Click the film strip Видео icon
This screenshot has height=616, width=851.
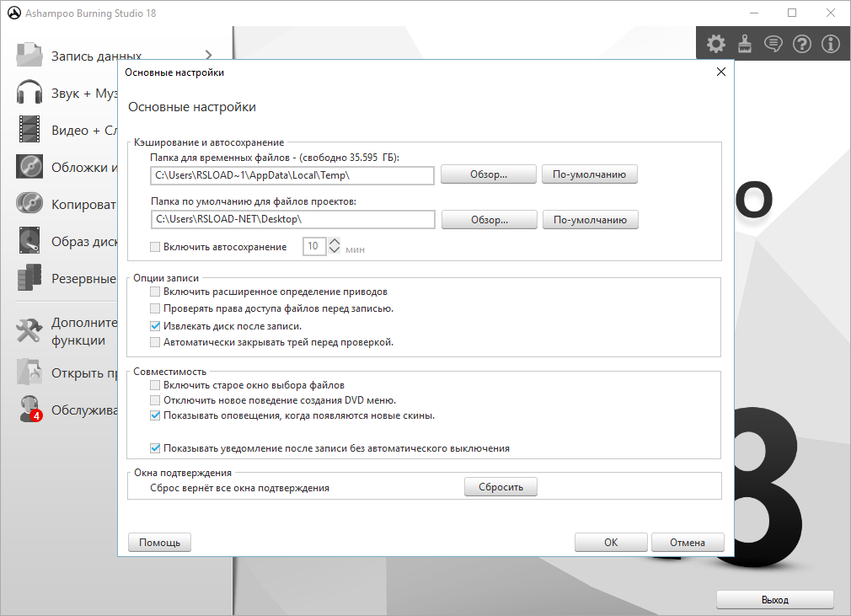tap(29, 130)
